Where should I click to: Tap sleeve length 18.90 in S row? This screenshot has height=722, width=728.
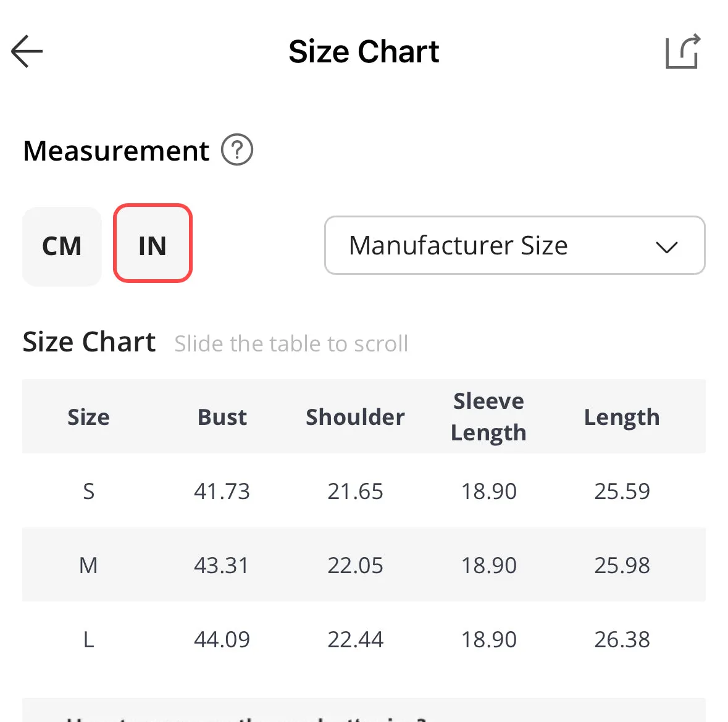pyautogui.click(x=488, y=491)
